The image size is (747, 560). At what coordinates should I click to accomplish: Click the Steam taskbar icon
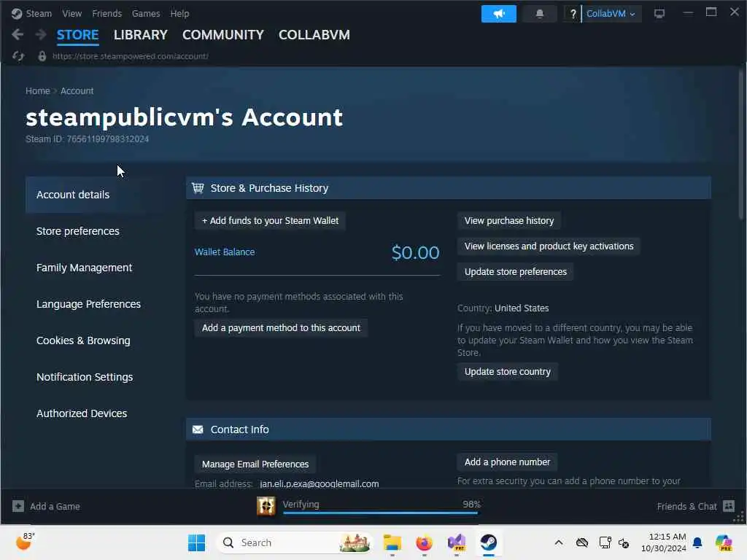click(488, 542)
